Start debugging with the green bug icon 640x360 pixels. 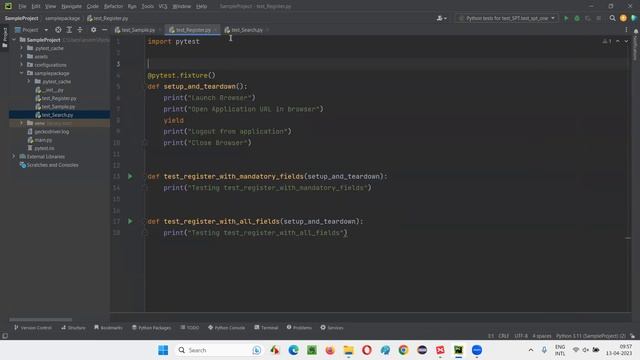coord(577,18)
